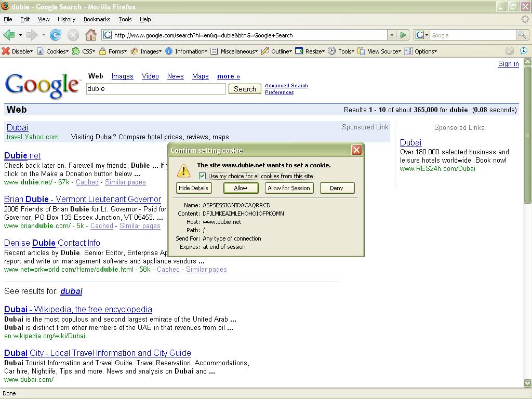Open Dubai Wikipedia result link
Viewport: 532px width, 399px height.
pyautogui.click(x=78, y=310)
